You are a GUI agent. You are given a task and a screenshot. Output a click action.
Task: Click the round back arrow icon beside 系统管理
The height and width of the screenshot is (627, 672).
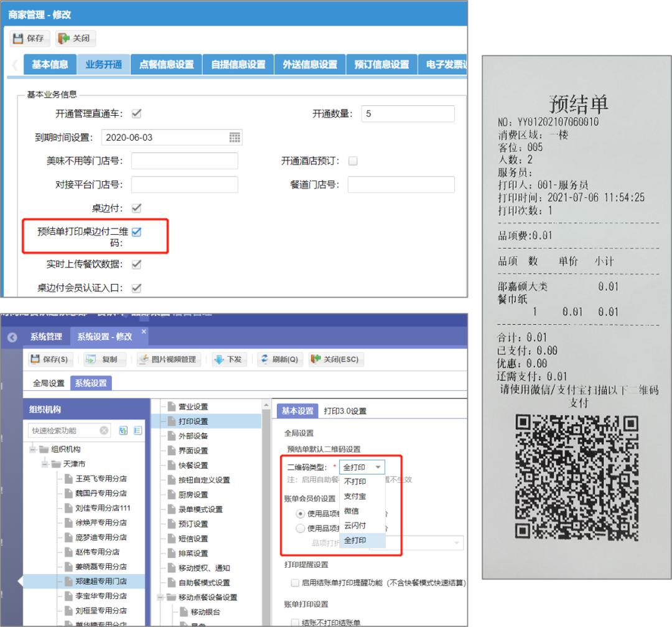pyautogui.click(x=12, y=337)
